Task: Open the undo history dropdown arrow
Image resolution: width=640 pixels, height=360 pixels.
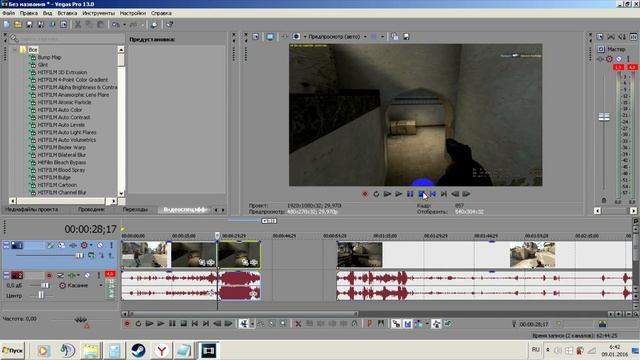Action: (x=124, y=24)
